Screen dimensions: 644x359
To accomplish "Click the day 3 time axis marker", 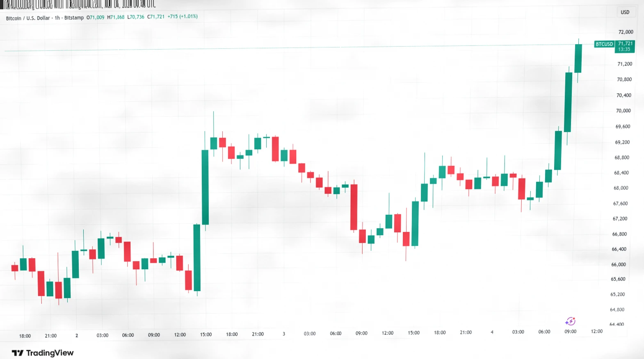I will coord(284,334).
